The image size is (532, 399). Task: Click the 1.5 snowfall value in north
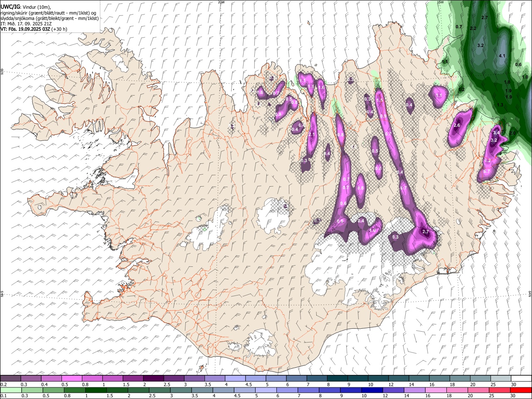(379, 100)
